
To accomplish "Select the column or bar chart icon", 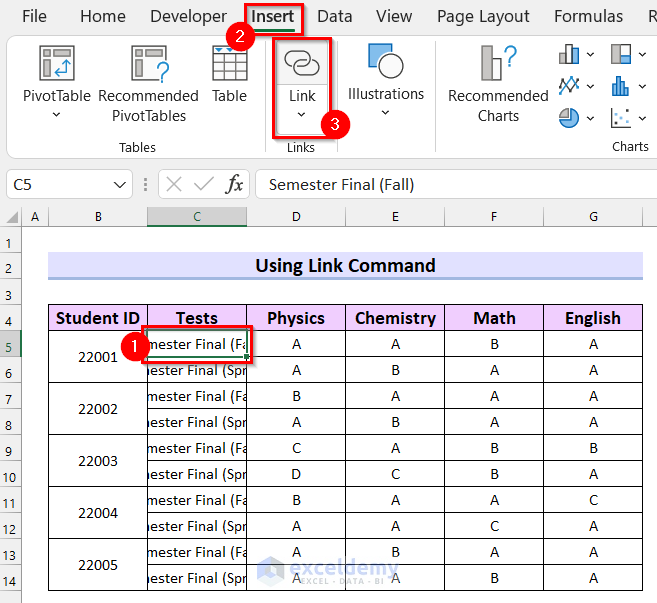I will pyautogui.click(x=570, y=54).
